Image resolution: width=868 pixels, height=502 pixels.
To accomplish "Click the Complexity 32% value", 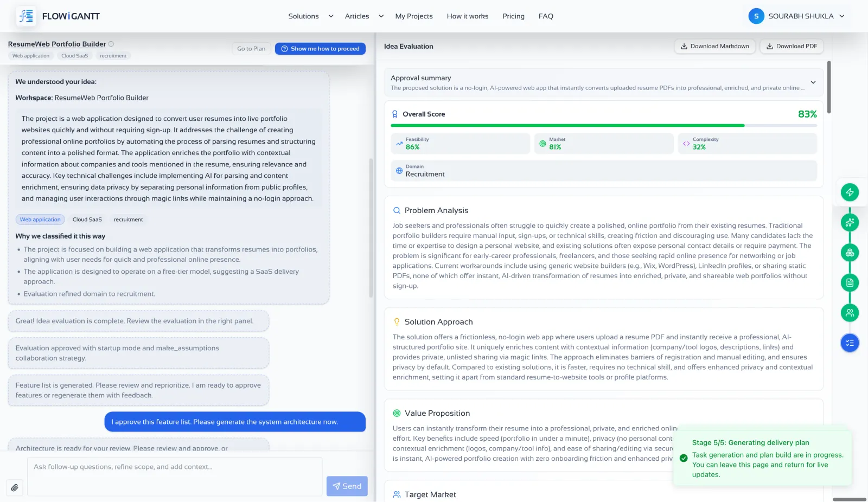I will click(699, 147).
